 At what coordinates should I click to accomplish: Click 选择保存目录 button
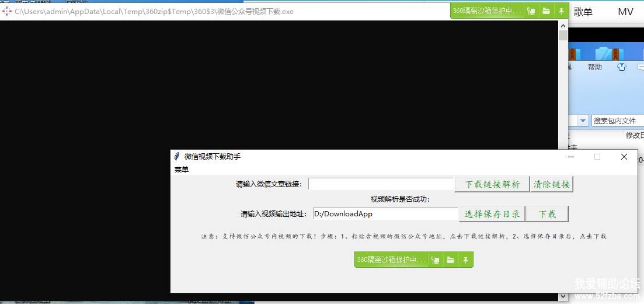[492, 214]
